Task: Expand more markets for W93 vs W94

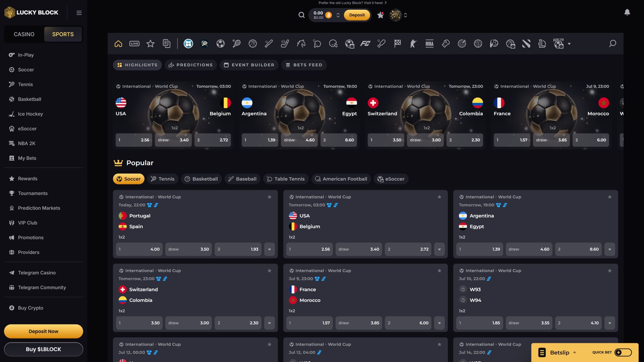Action: click(x=610, y=323)
